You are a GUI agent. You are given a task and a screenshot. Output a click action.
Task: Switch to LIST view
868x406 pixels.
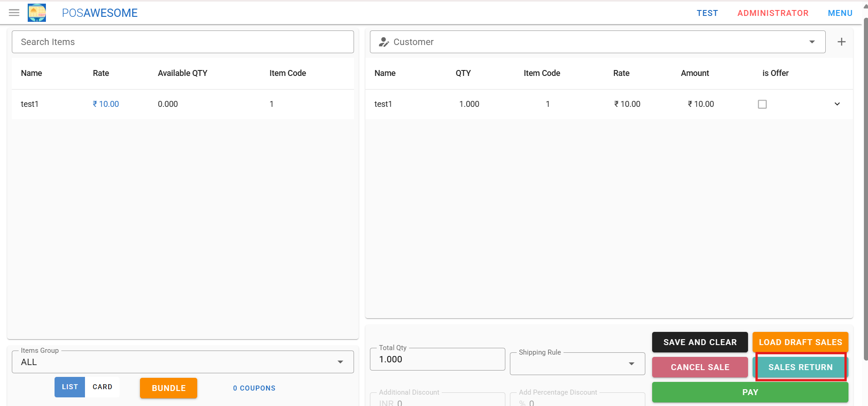pos(70,387)
